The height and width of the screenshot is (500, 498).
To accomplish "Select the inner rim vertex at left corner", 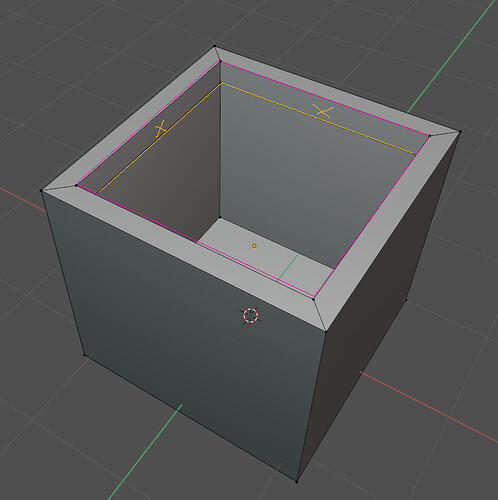I will (x=76, y=185).
